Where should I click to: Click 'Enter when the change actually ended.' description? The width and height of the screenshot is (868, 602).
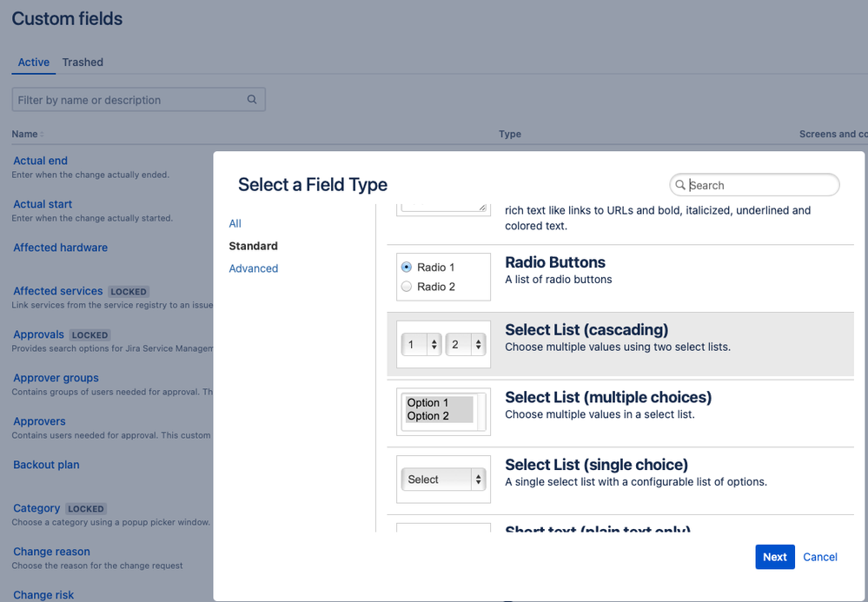[x=90, y=175]
